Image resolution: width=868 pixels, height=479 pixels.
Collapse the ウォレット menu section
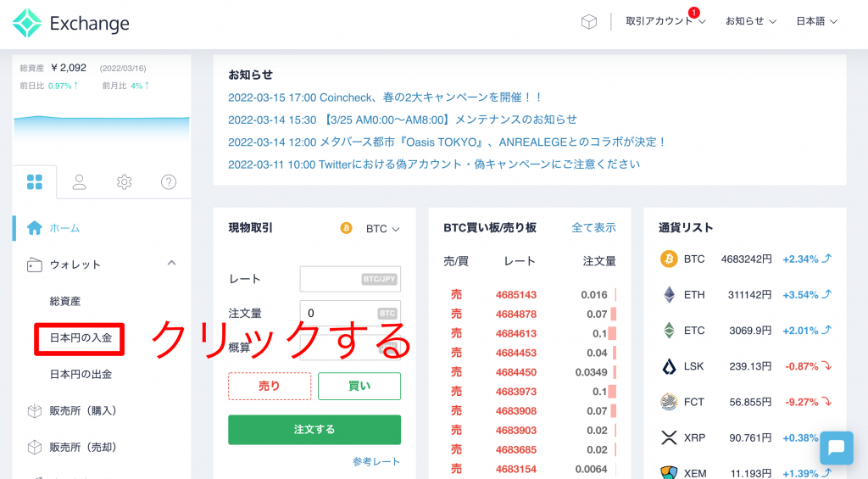tap(171, 264)
